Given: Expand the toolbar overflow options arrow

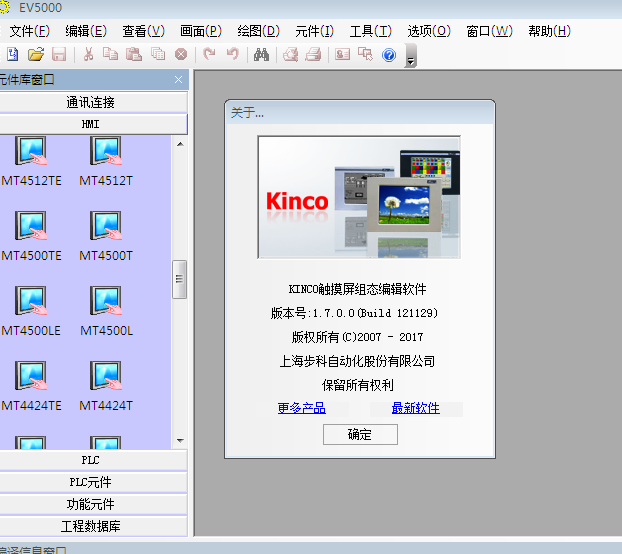Looking at the screenshot, I should (411, 59).
